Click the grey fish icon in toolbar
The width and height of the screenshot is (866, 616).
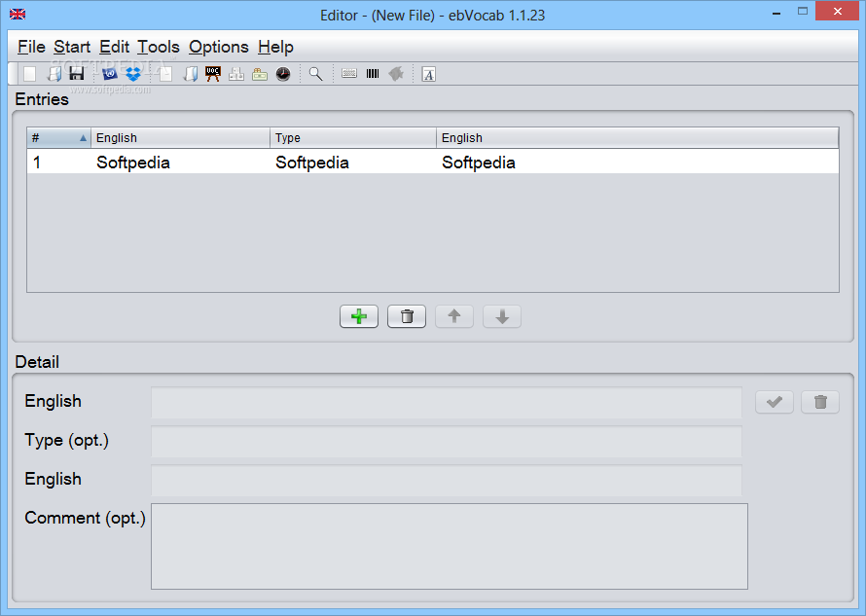click(x=396, y=74)
